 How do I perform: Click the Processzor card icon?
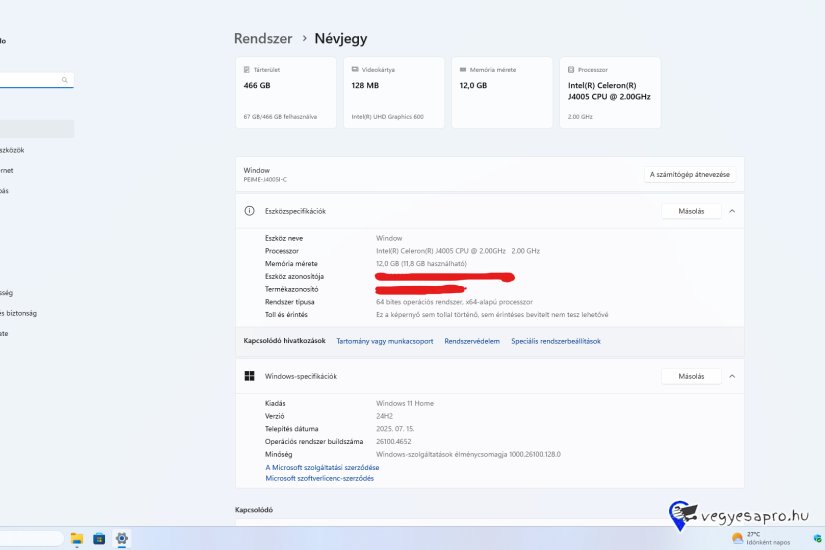pos(571,70)
